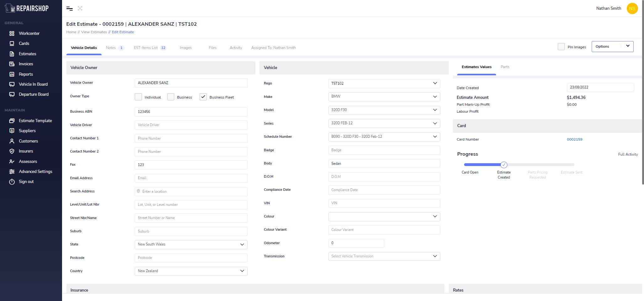Select the Vehicle Details tab
This screenshot has height=301, width=644.
point(84,48)
